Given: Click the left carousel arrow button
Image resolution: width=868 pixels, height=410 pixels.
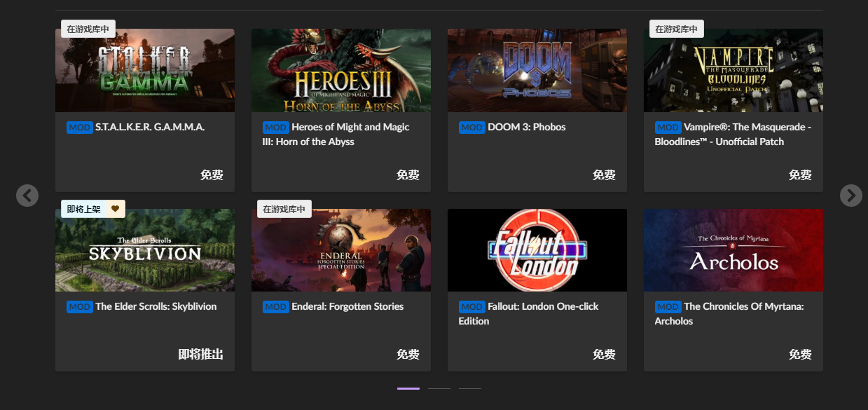Looking at the screenshot, I should [27, 195].
